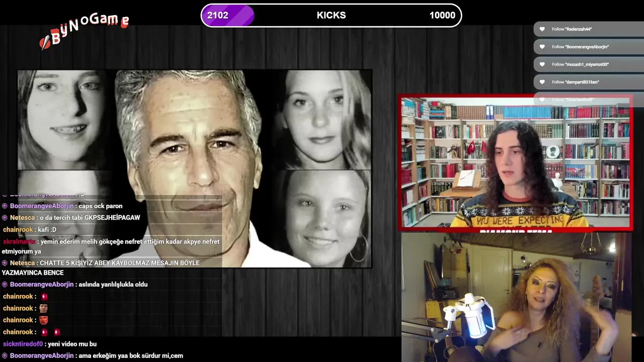The width and height of the screenshot is (644, 362).
Task: Click the message "aslında yanlılşlukla oldu"
Action: pyautogui.click(x=113, y=285)
